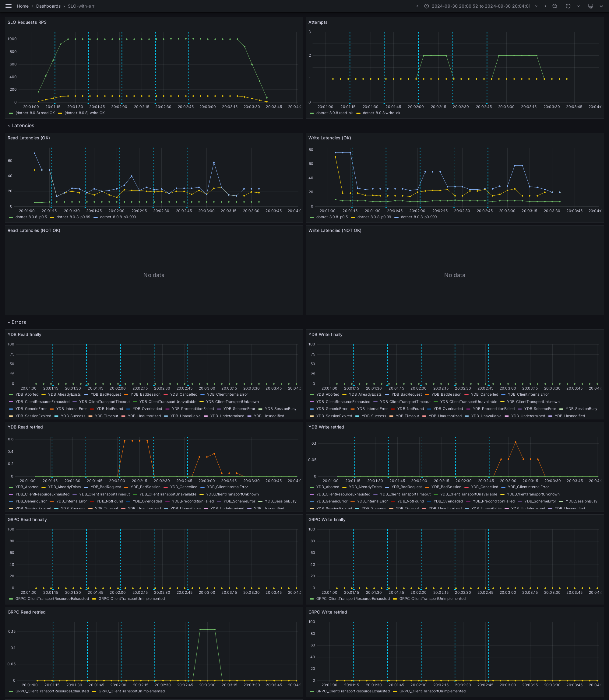Toggle YDB_Cancelled in YDB Write finally legend

484,395
